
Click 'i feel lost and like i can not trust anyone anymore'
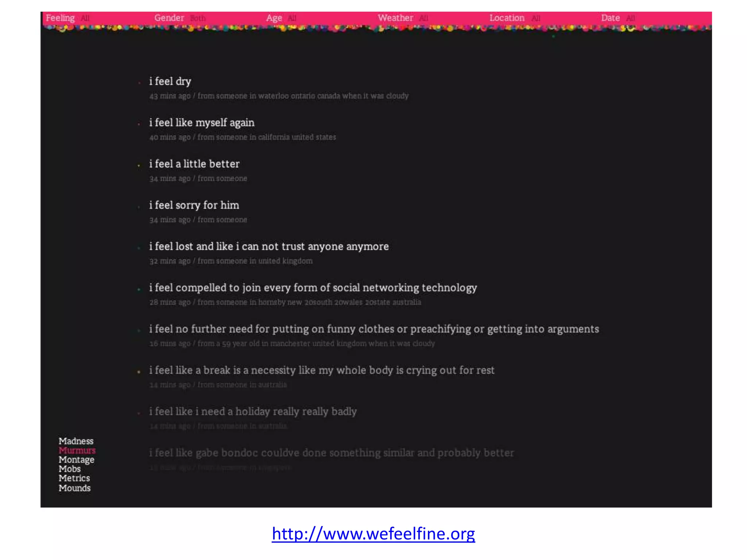point(269,246)
